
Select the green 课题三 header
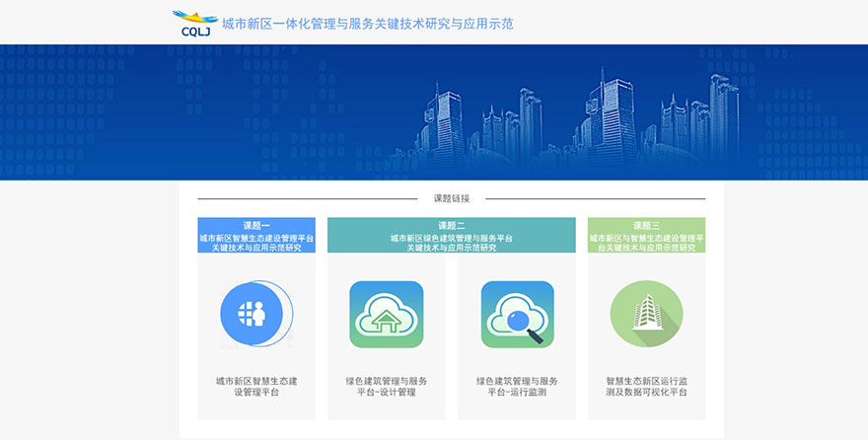[646, 226]
